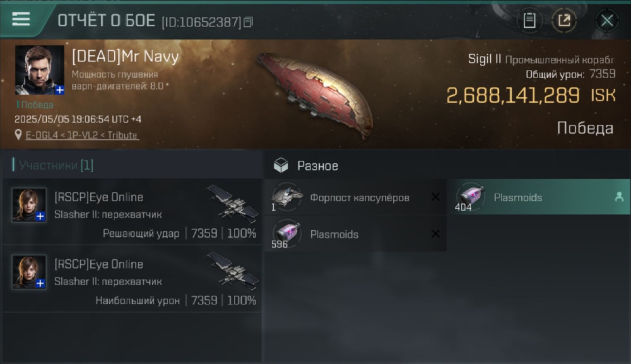Select the Разное category header
Image resolution: width=631 pixels, height=364 pixels.
[318, 166]
